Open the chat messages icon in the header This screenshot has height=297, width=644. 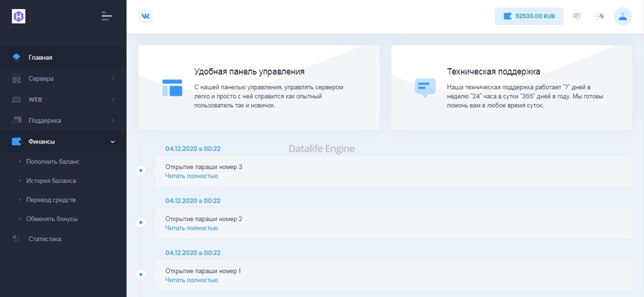click(x=577, y=16)
